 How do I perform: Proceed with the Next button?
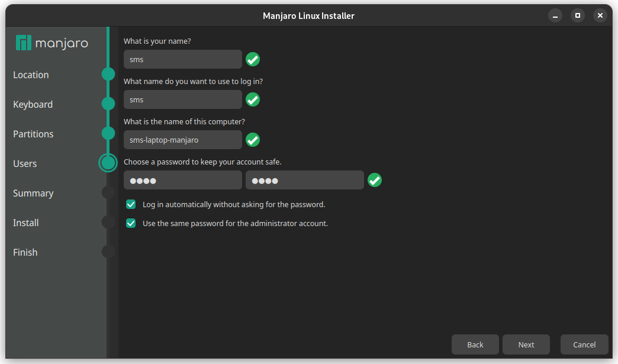tap(526, 344)
